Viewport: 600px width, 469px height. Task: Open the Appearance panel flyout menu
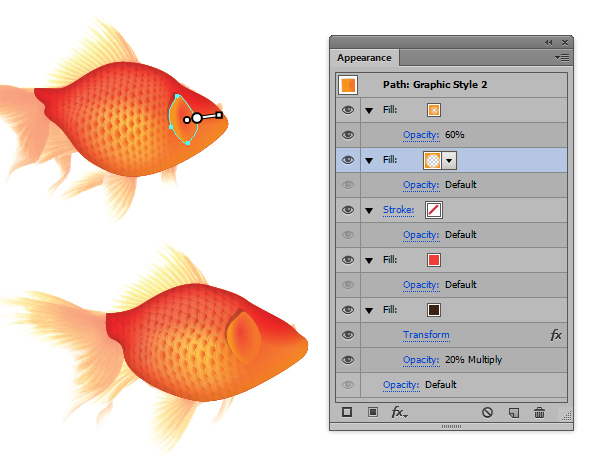point(562,58)
